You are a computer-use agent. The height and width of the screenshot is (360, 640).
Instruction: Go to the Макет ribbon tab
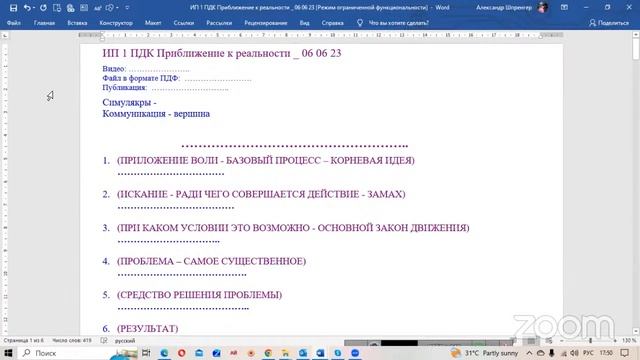point(153,23)
